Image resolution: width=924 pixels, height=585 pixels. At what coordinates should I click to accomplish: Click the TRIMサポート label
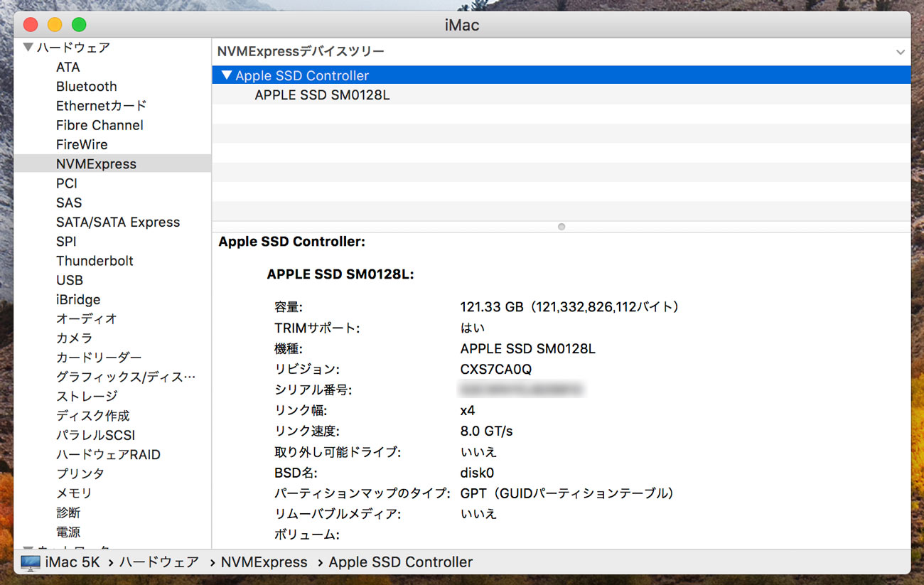point(317,328)
